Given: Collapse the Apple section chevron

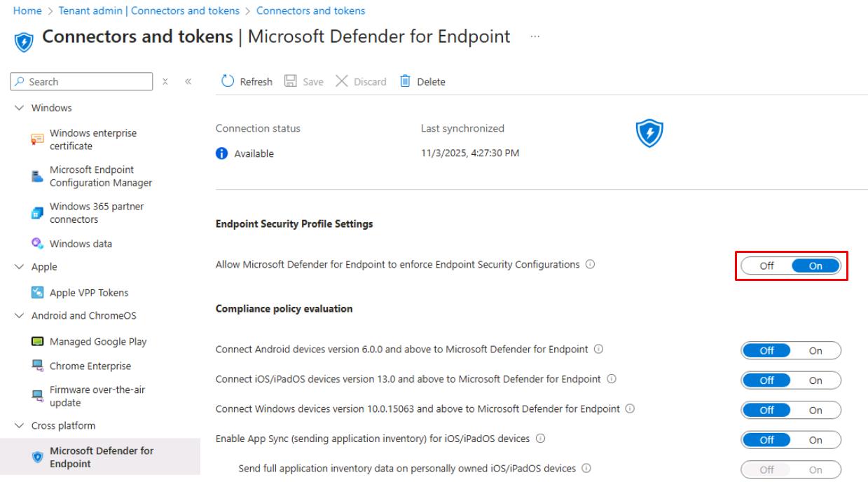Looking at the screenshot, I should pos(19,267).
